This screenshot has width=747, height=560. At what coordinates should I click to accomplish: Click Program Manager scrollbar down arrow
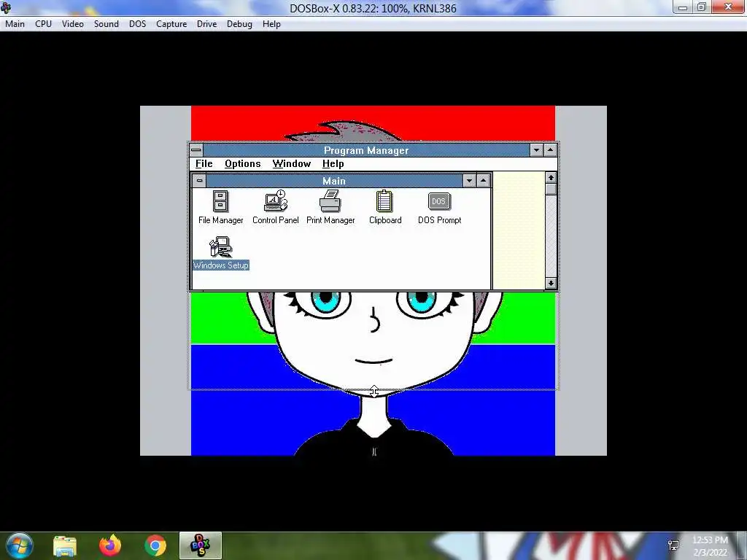551,283
